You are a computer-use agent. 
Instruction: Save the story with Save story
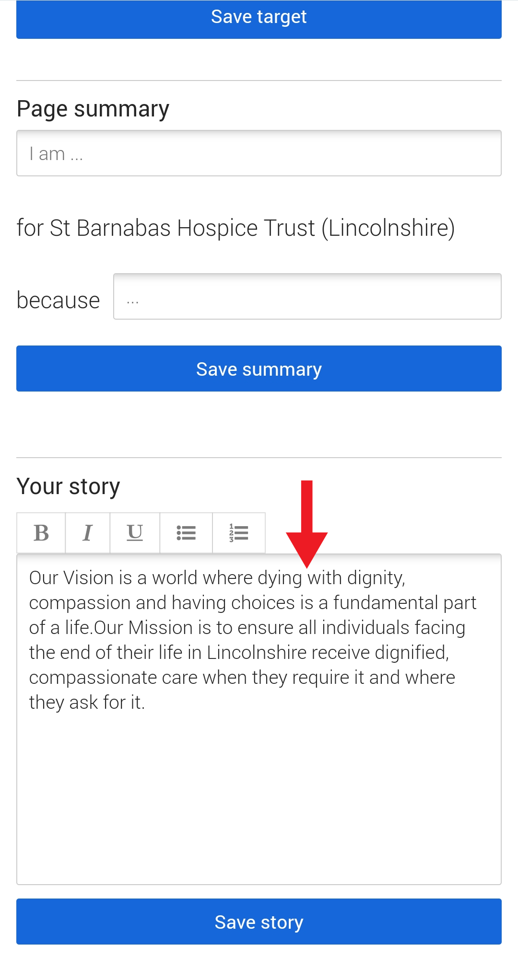tap(259, 922)
